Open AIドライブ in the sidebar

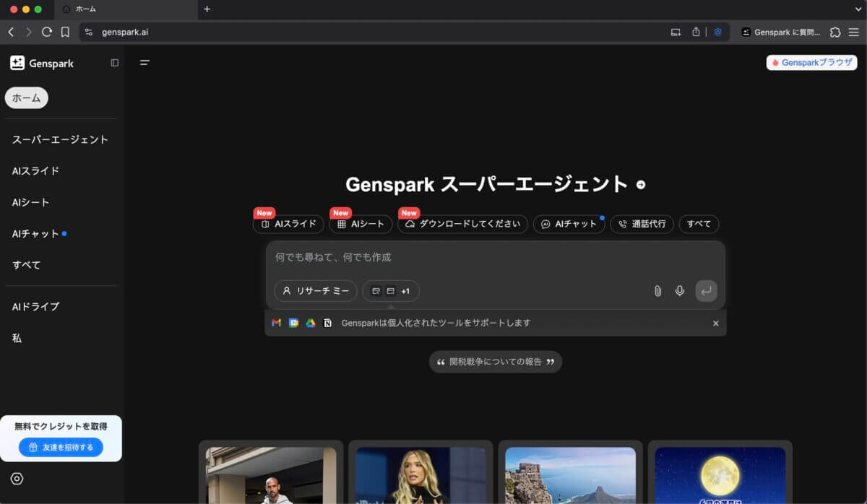[36, 306]
